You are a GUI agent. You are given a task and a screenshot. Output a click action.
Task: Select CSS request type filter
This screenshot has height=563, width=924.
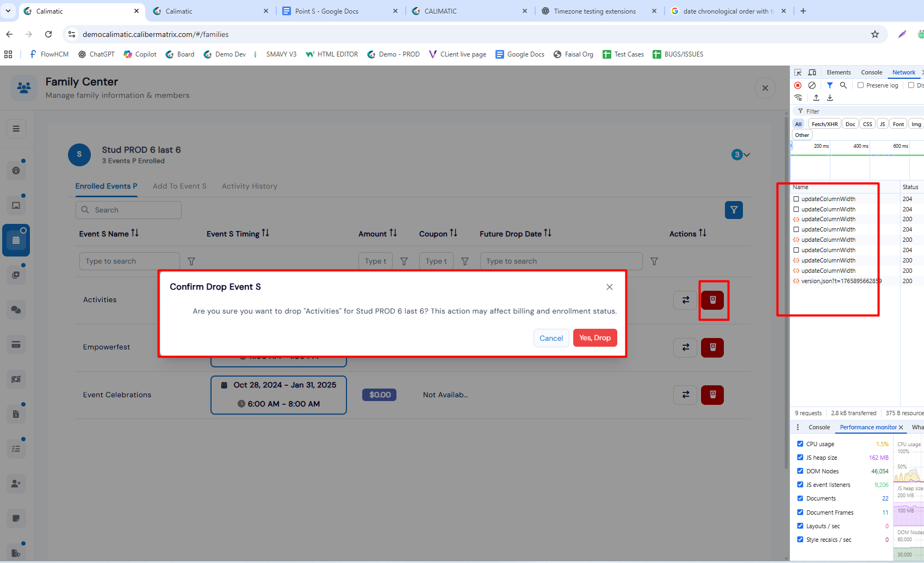[x=867, y=124]
